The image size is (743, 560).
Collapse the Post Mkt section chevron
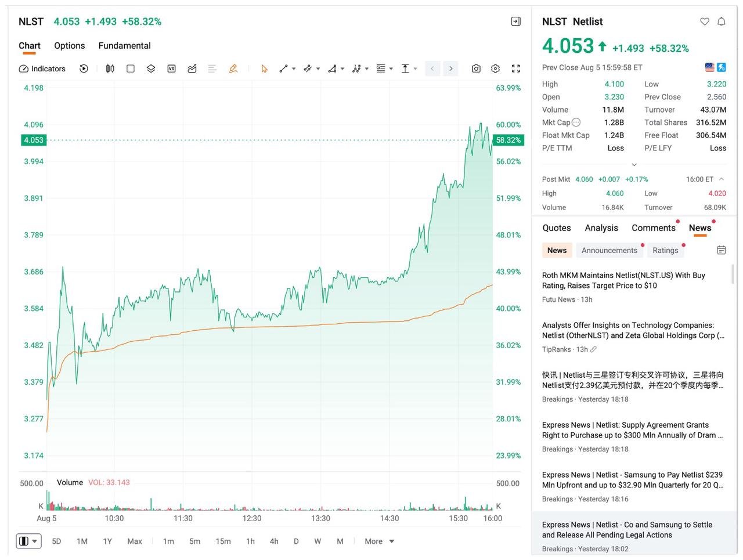pyautogui.click(x=722, y=179)
